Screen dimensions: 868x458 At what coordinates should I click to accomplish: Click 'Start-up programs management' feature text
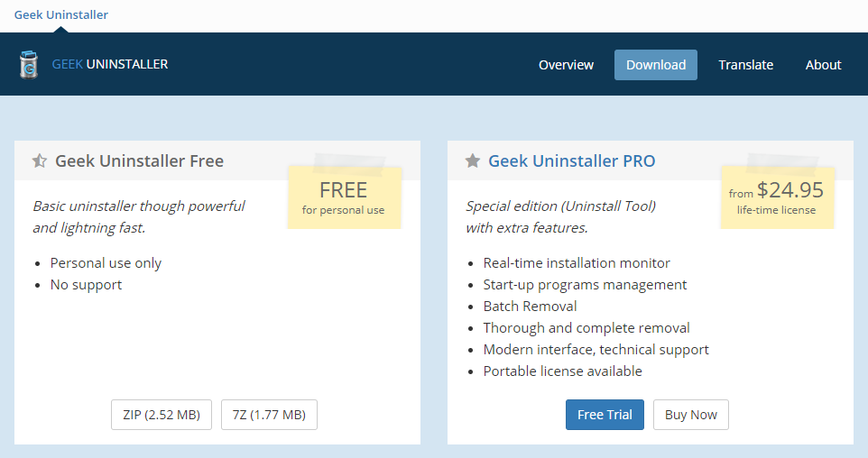[x=585, y=284]
